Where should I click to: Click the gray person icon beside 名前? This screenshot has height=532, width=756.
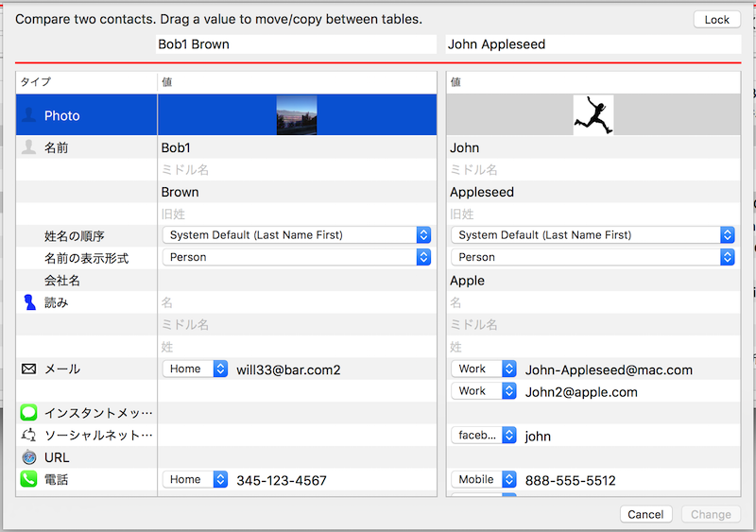28,147
